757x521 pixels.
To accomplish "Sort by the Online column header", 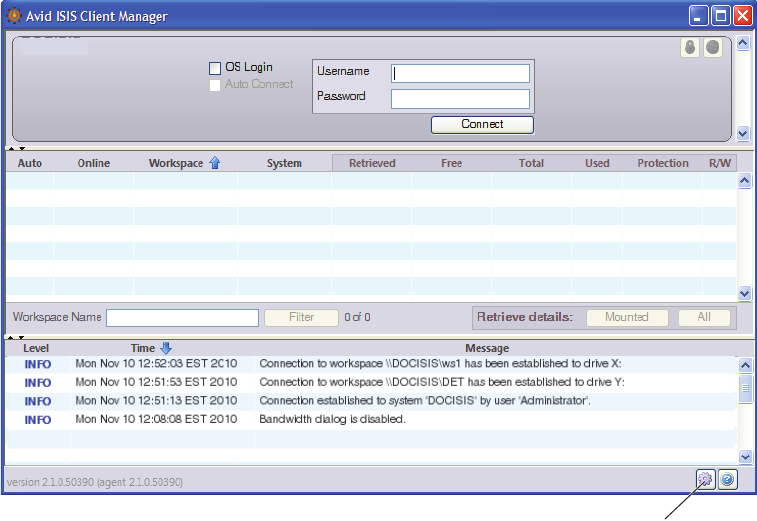I will point(94,163).
